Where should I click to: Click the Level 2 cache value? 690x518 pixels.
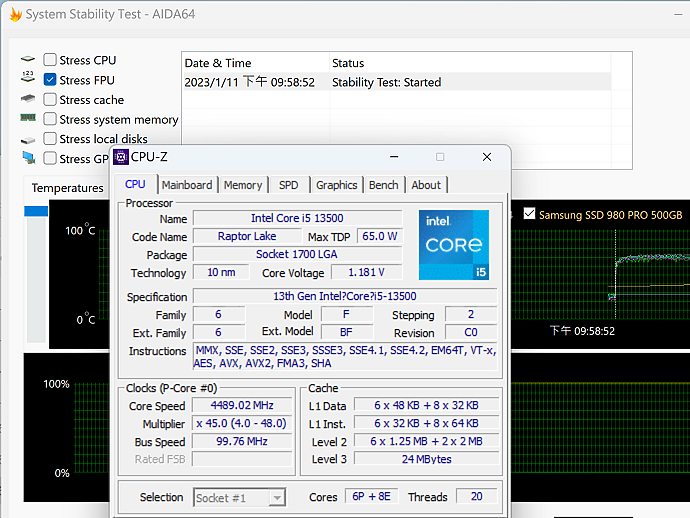coord(426,441)
